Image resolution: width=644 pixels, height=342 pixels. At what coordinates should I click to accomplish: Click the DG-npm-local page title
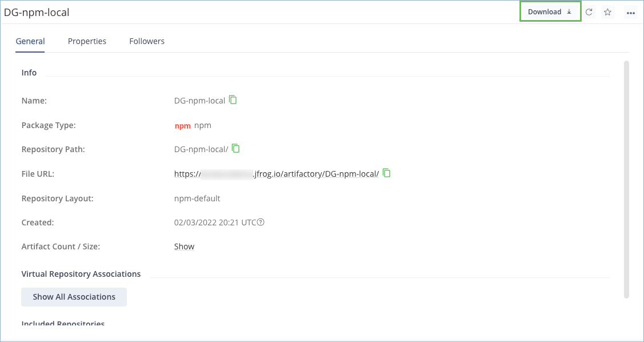37,11
